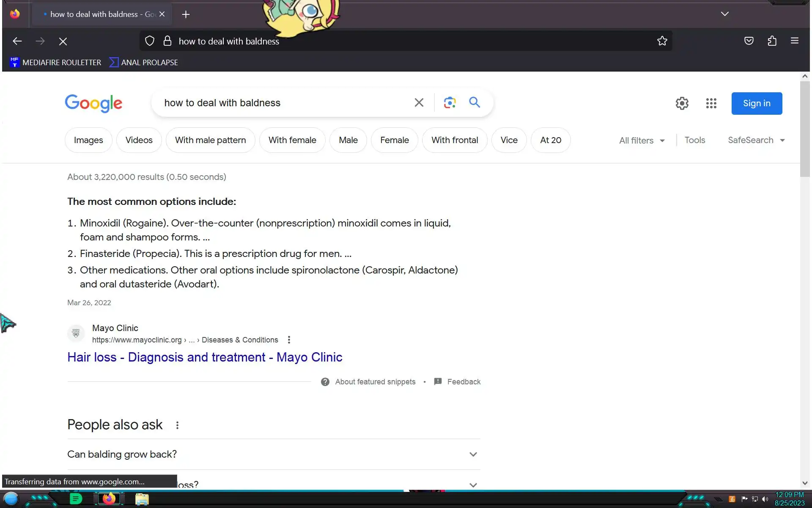
Task: Open Firefox extensions puzzle icon
Action: coord(772,41)
